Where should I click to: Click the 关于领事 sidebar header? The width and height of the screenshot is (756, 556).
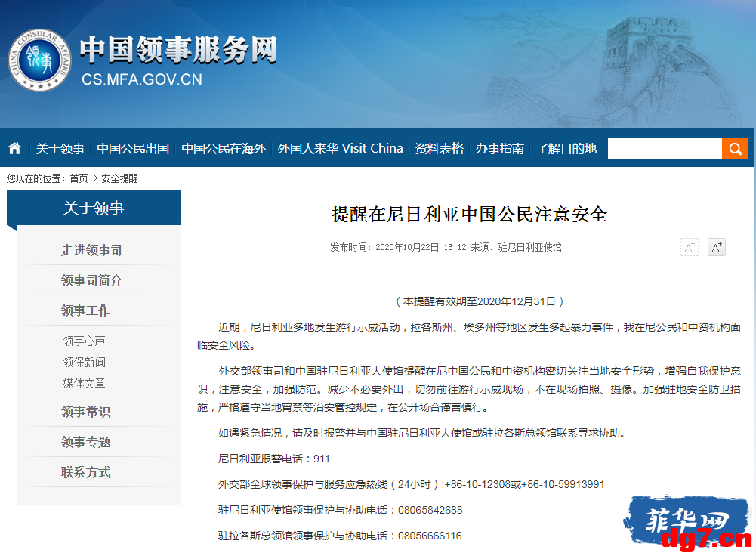click(94, 208)
